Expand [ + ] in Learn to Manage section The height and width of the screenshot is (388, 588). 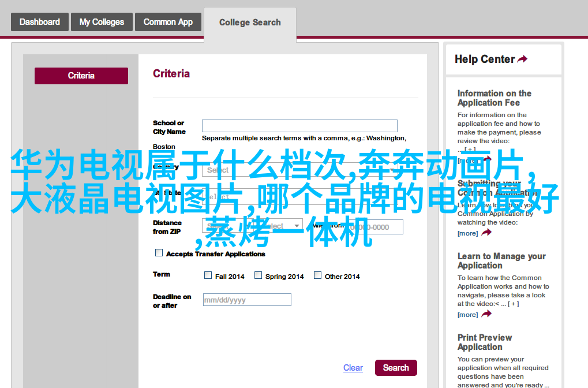point(514,304)
